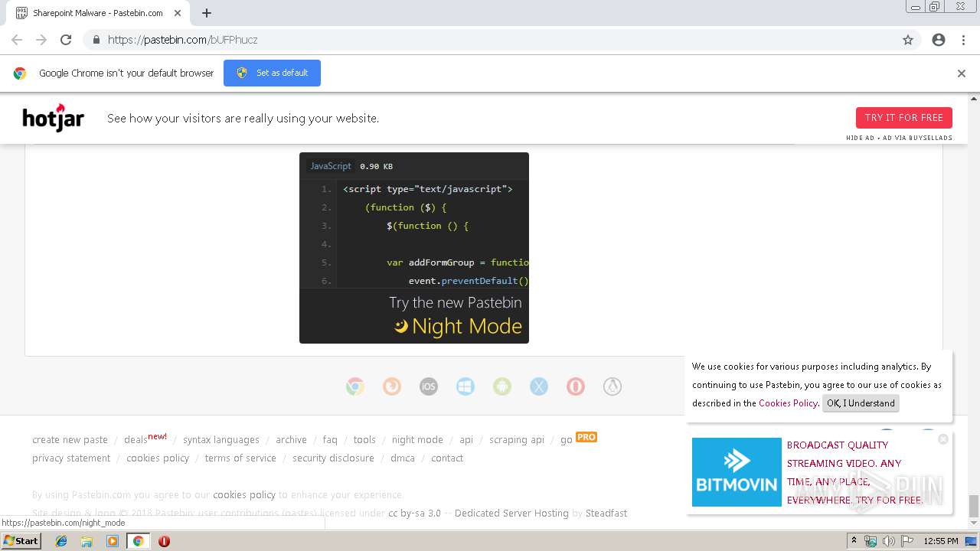980x551 pixels.
Task: Open the deals footer link
Action: 136,440
